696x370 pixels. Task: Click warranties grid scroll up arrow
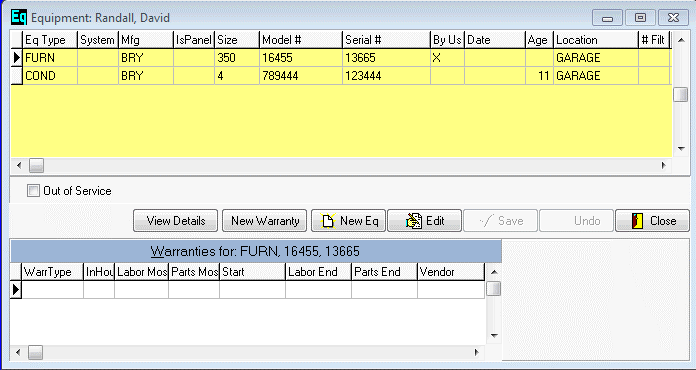point(494,272)
